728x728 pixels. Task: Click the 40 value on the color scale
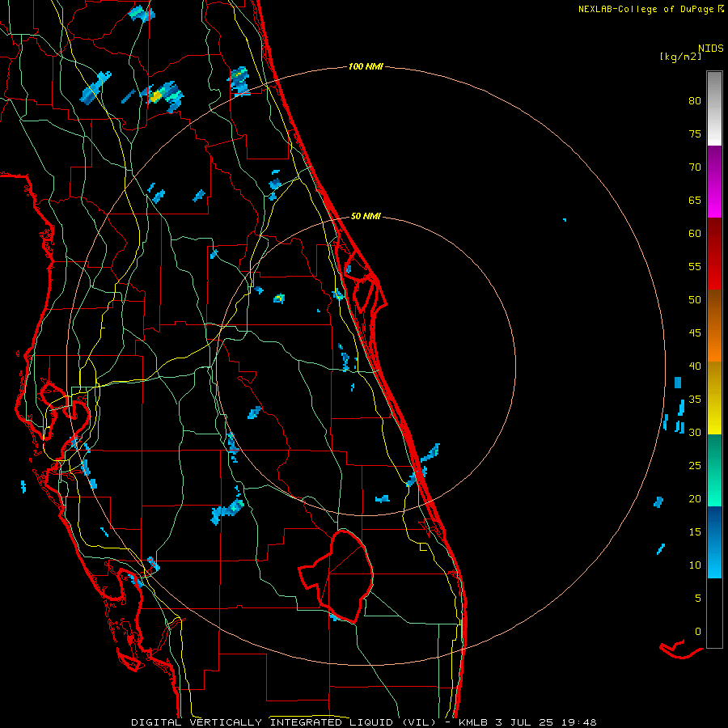[695, 366]
